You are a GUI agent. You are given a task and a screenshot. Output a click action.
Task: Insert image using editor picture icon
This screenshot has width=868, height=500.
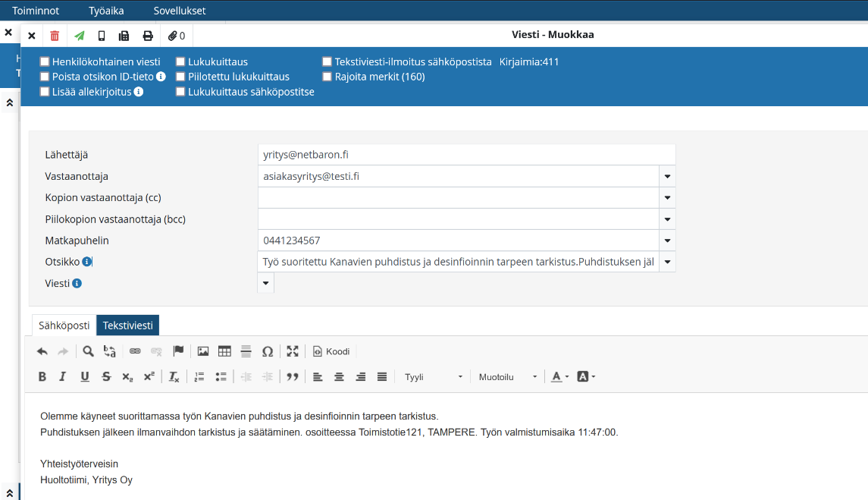tap(203, 351)
